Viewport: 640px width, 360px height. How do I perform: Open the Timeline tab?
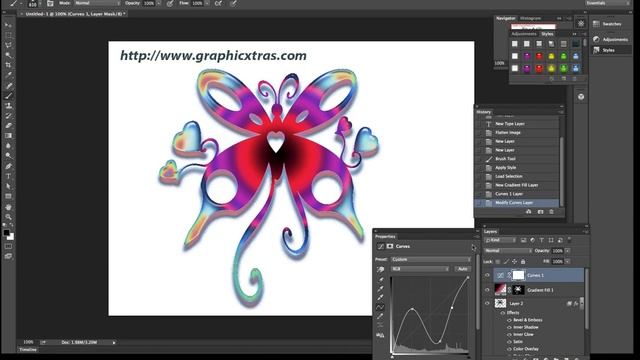28,350
